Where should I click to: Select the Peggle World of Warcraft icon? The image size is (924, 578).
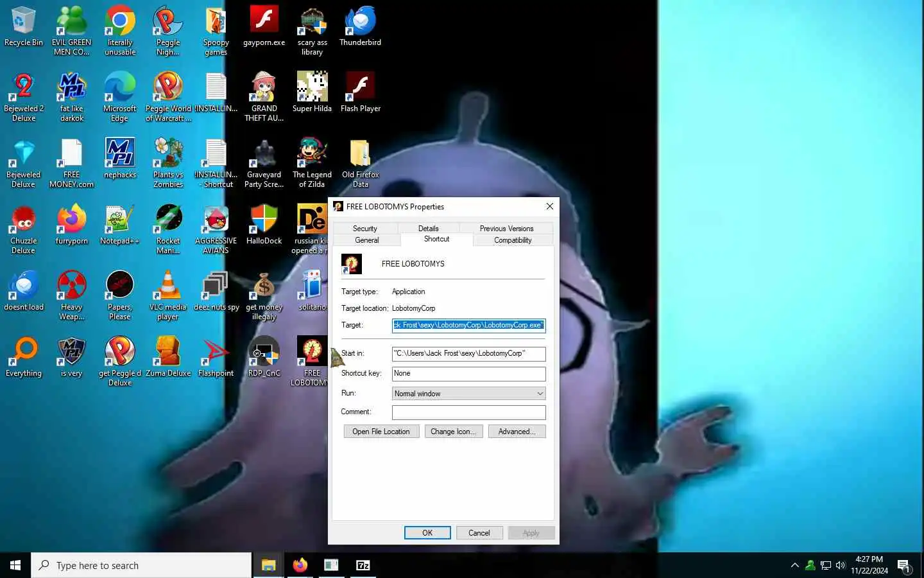pos(168,96)
